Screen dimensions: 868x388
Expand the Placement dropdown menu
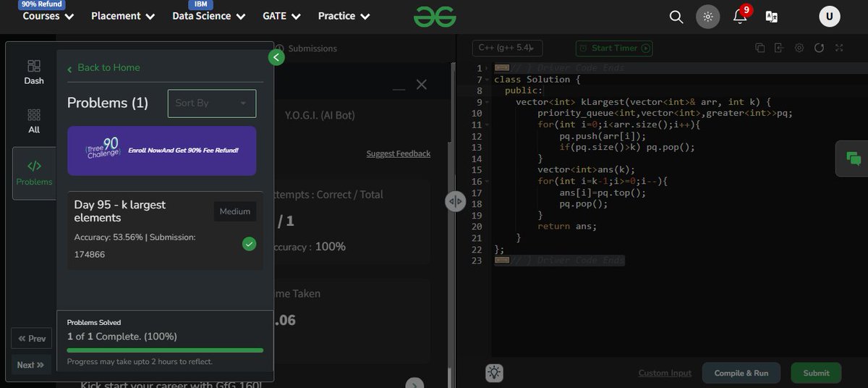[123, 16]
